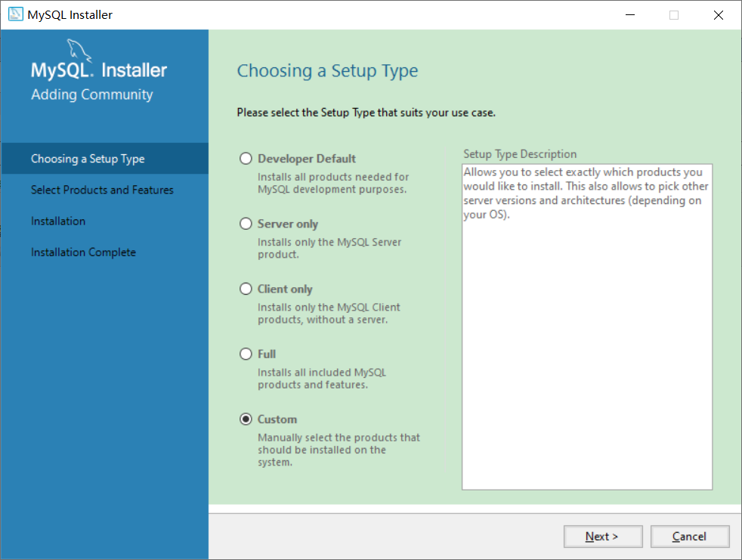Close the MySQL Installer window
742x560 pixels.
(719, 14)
